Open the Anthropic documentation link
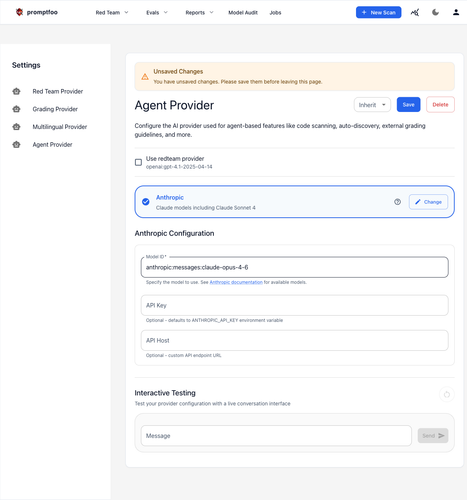This screenshot has width=467, height=500. 236,282
